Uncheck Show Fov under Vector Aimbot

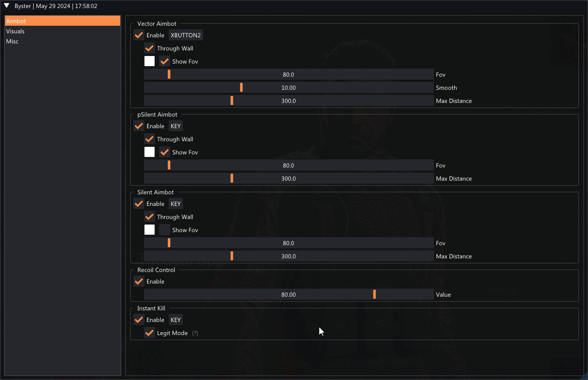(164, 62)
